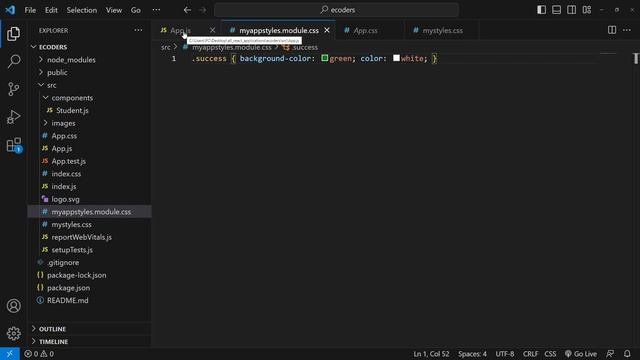Viewport: 640px width, 360px height.
Task: Click the src breadcrumb segment
Action: point(165,47)
